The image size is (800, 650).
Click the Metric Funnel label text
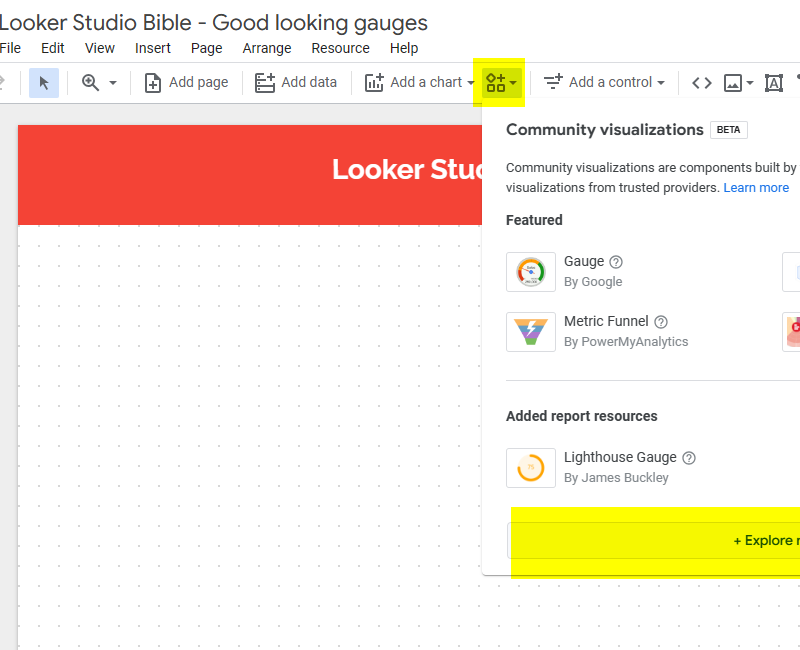(606, 321)
